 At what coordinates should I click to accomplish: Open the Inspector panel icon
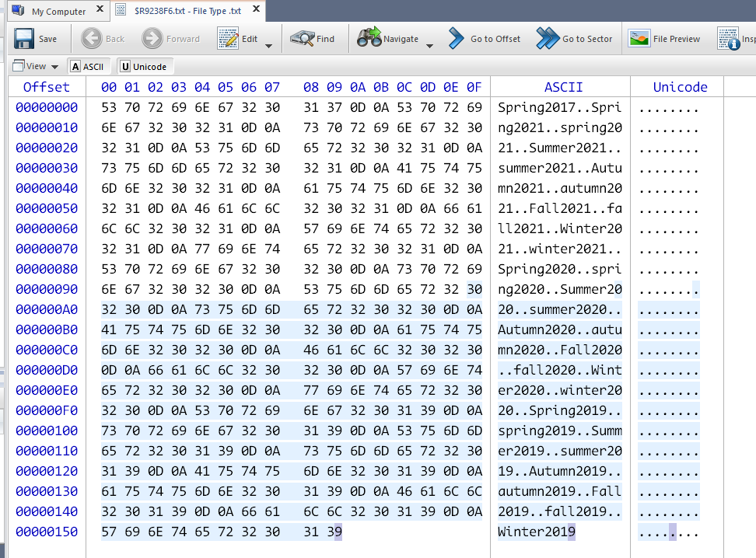pos(730,38)
